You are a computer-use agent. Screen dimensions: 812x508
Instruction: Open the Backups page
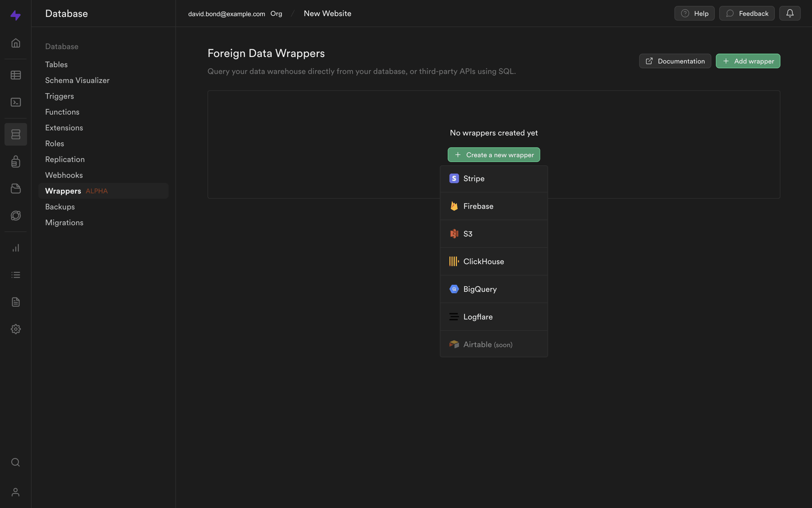click(60, 207)
